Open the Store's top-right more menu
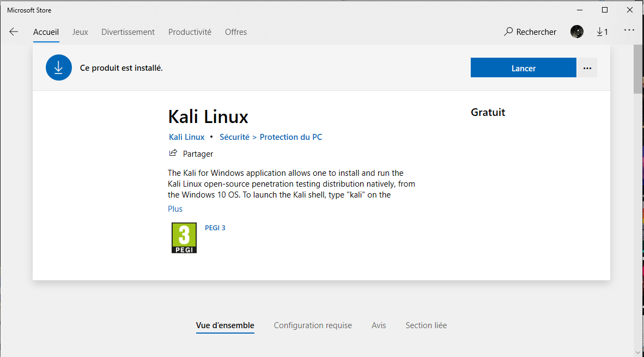The image size is (644, 357). (x=629, y=30)
